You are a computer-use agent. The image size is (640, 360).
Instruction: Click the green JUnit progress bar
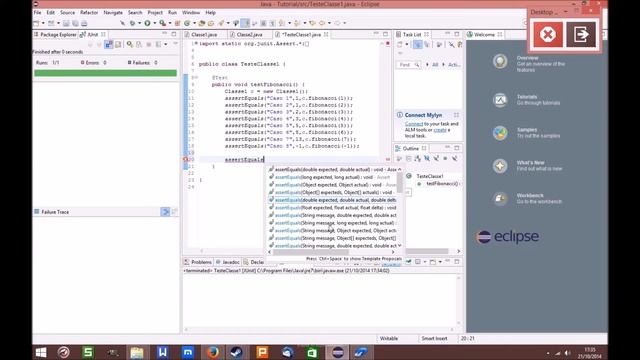(105, 73)
